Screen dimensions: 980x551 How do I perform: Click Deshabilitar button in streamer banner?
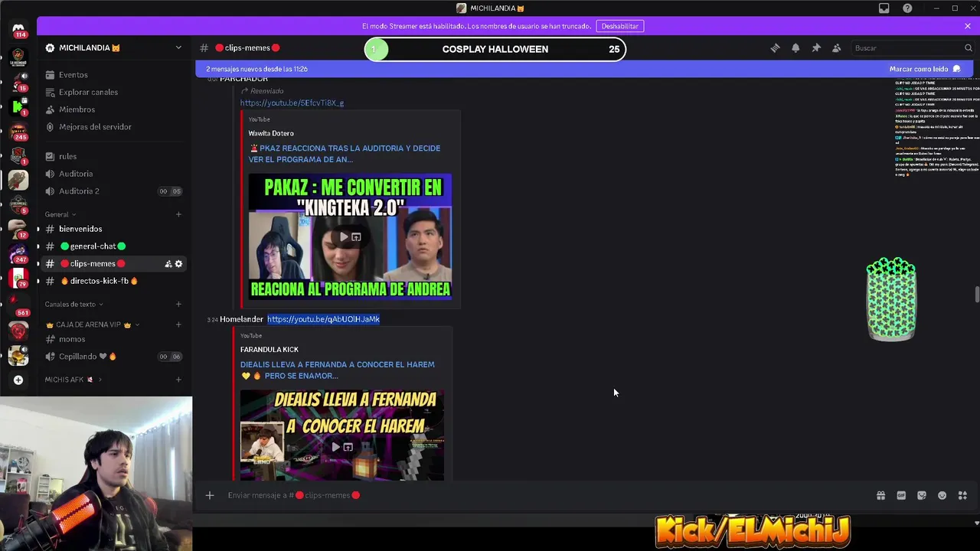pos(619,26)
